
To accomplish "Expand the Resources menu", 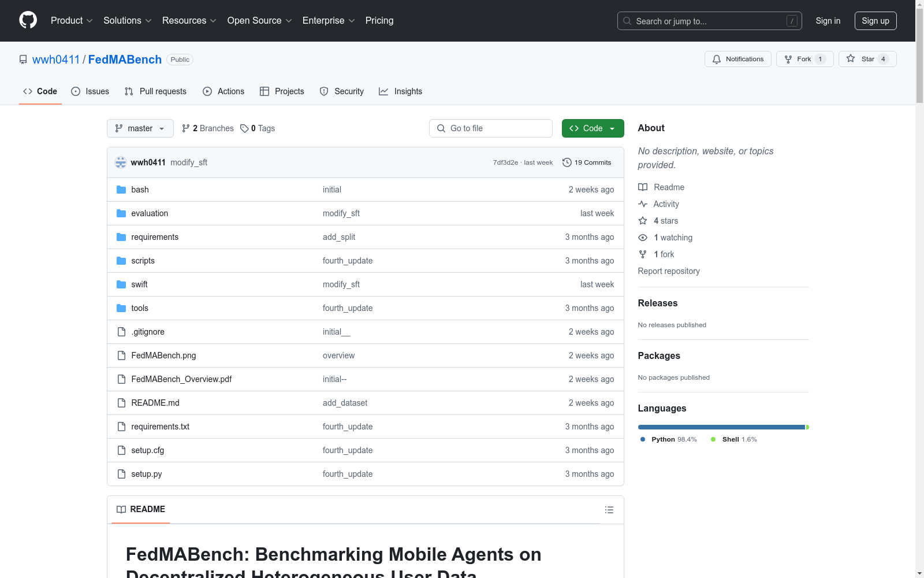I will pyautogui.click(x=189, y=21).
